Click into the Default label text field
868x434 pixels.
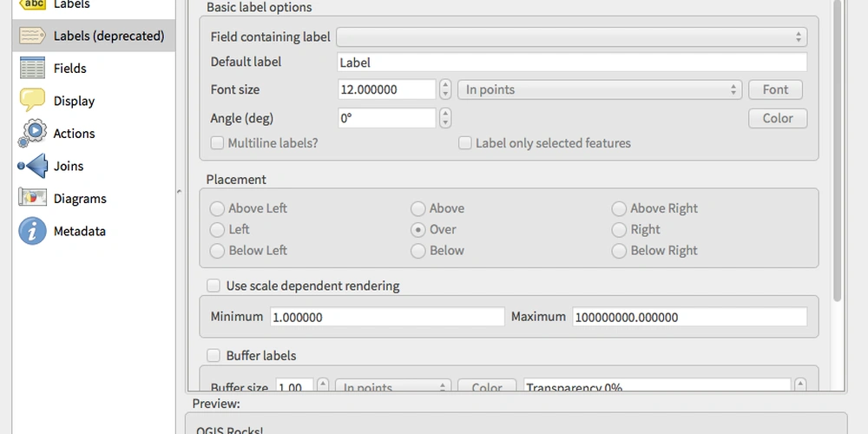(572, 62)
